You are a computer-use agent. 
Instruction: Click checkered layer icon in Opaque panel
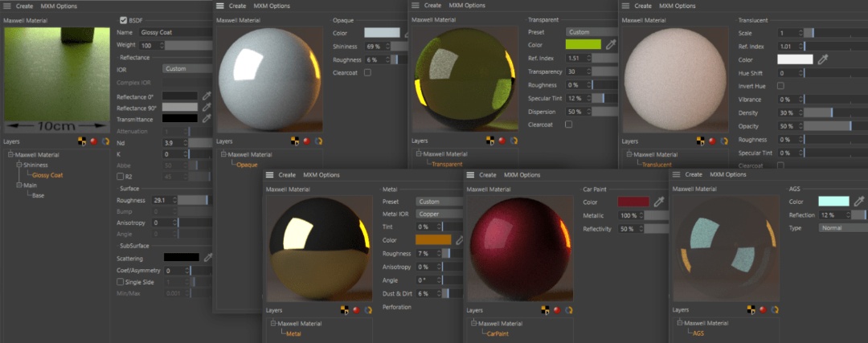(295, 141)
